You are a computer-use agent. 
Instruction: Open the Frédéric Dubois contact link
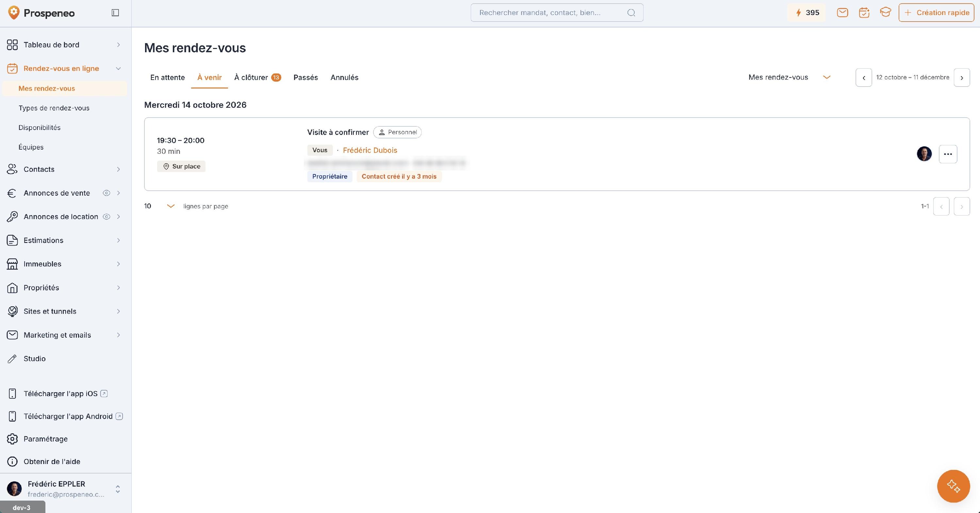click(x=370, y=150)
